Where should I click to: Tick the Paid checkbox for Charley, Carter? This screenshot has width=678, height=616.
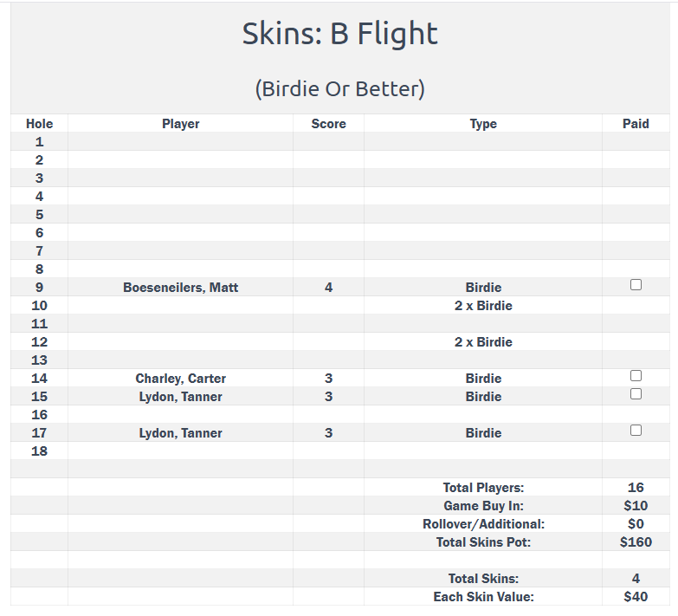coord(636,376)
